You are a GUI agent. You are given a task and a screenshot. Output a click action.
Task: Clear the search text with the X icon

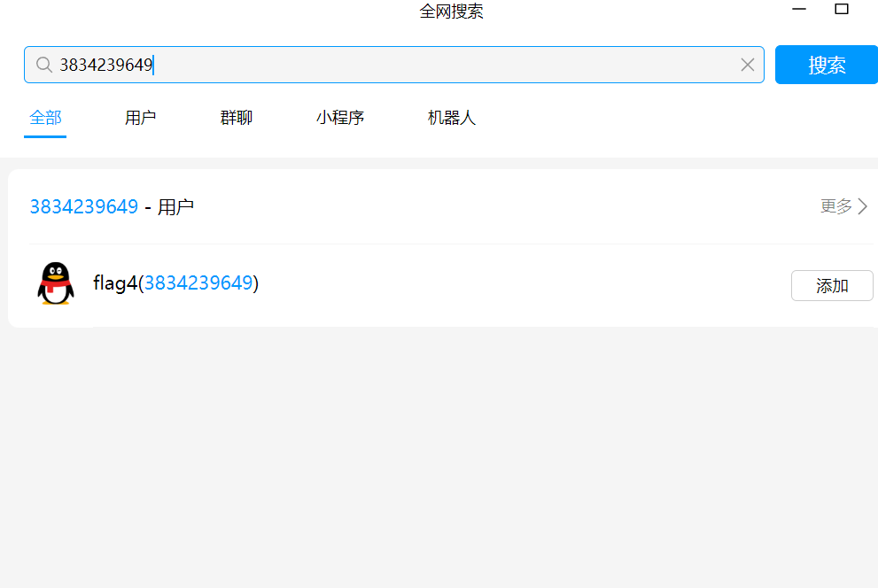747,65
